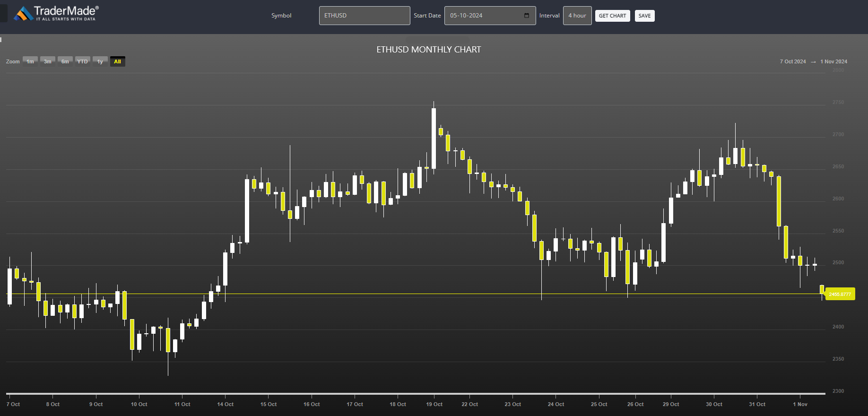Click the TraderMade logo
868x416 pixels.
point(56,14)
